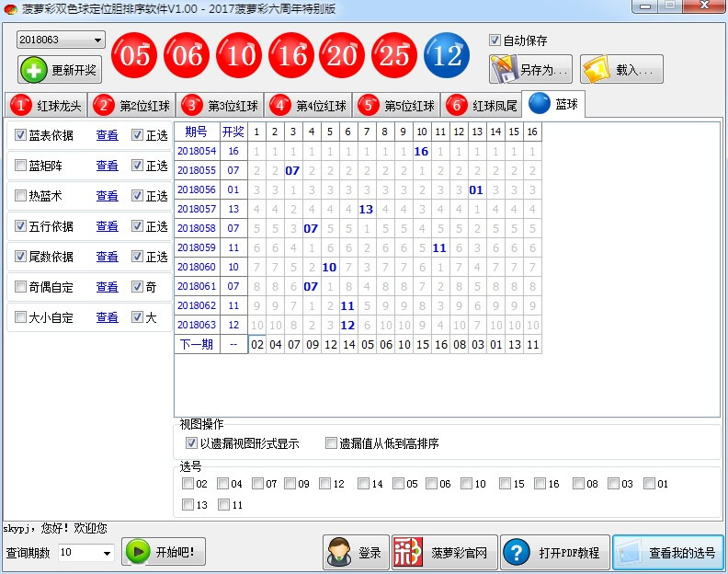Viewport: 728px width, 574px height.
Task: Enable the 热蓝术 checkbox
Action: (20, 196)
